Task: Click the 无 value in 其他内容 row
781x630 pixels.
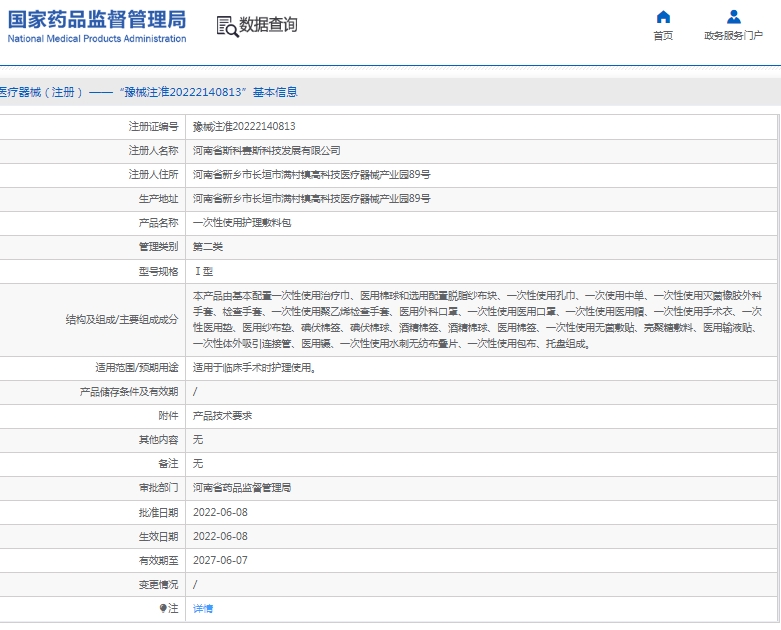Action: (x=198, y=440)
